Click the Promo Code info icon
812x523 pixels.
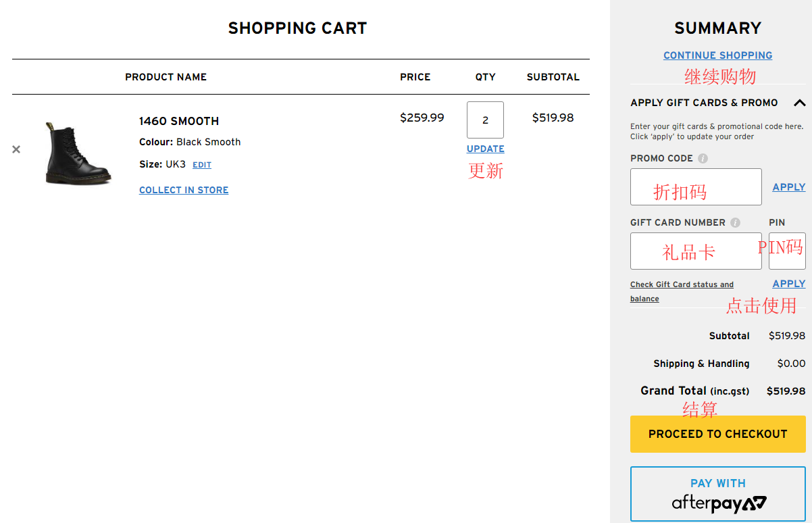pos(703,159)
